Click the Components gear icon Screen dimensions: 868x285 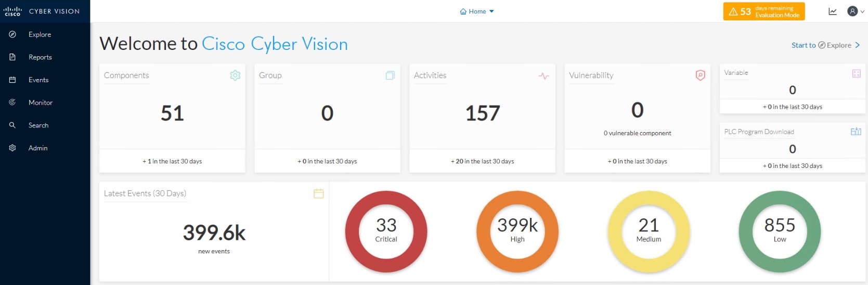[235, 75]
